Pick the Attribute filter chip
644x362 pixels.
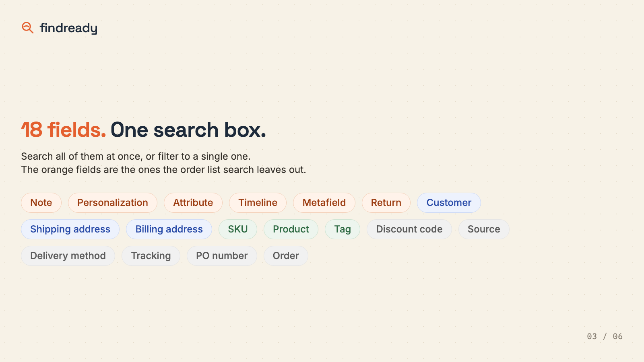(x=193, y=203)
